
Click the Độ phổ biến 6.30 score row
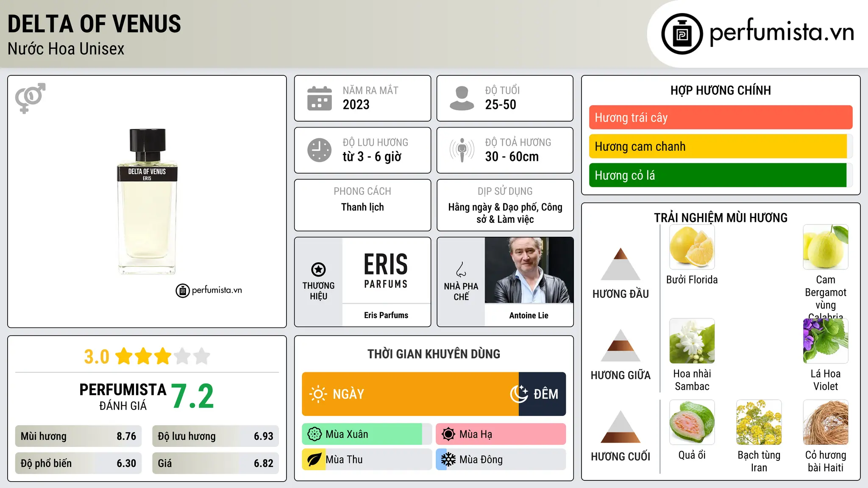tap(78, 463)
